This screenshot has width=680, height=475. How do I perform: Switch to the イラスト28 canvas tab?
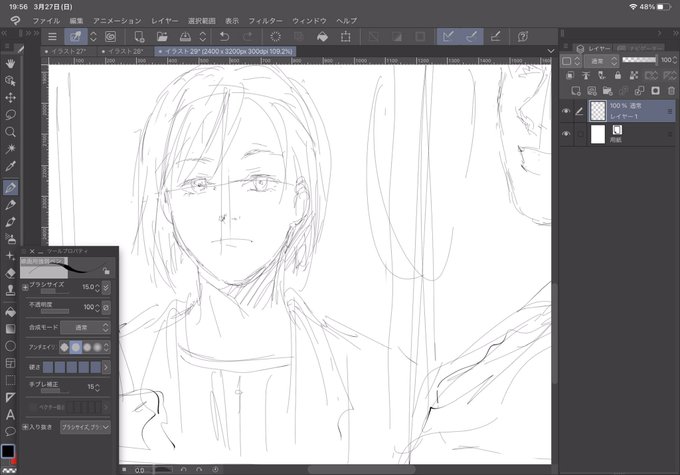click(123, 51)
